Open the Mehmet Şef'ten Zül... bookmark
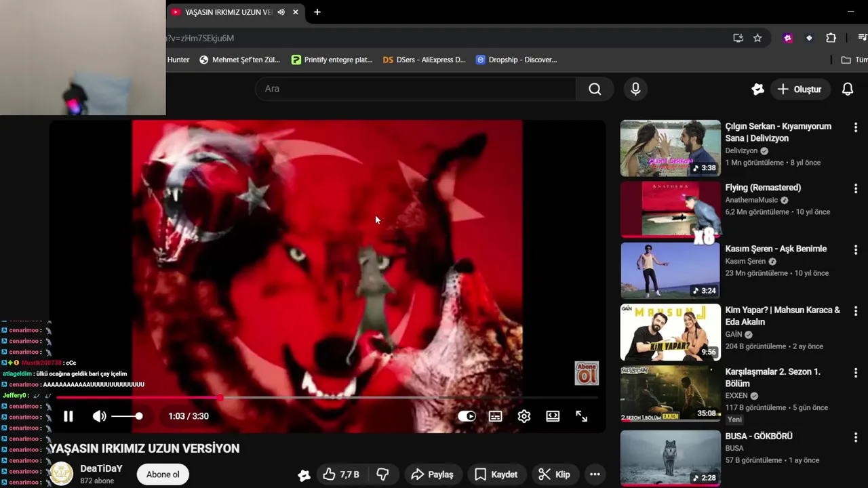The width and height of the screenshot is (868, 488). pyautogui.click(x=239, y=60)
